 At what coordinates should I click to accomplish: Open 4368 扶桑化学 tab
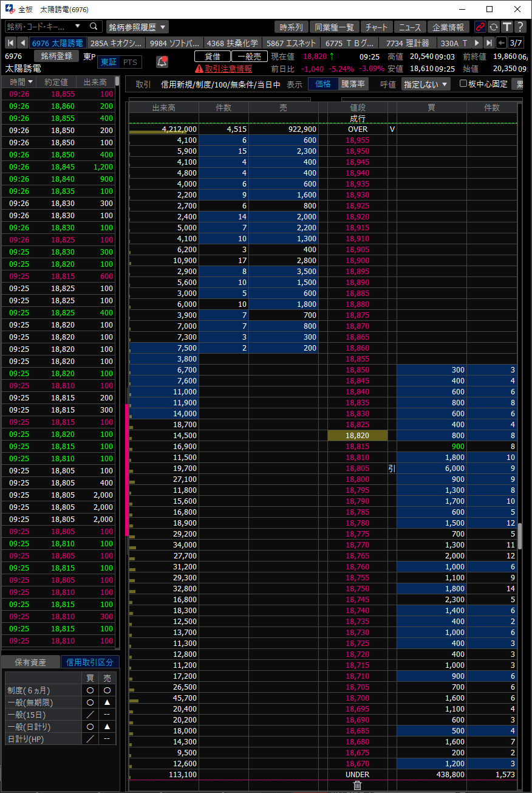click(233, 43)
